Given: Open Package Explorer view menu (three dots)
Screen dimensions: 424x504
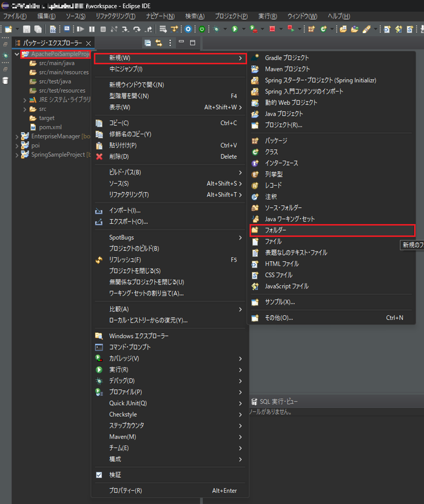Looking at the screenshot, I should click(x=170, y=43).
